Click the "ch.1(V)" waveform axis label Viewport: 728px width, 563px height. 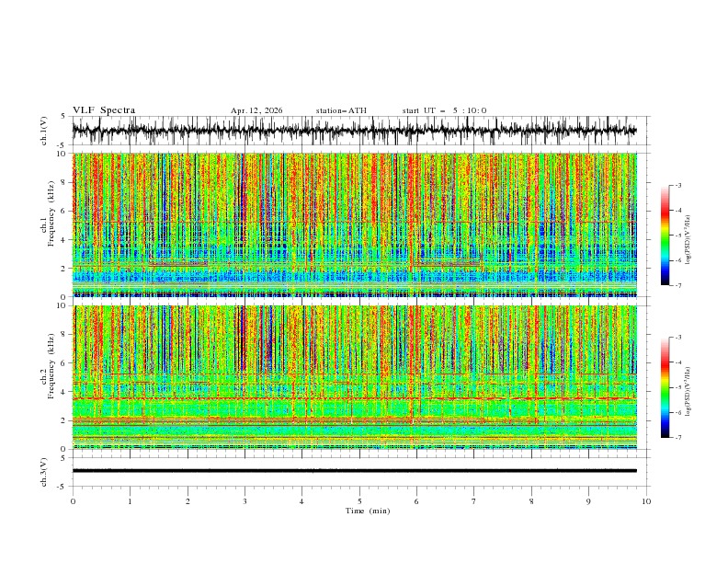(x=44, y=131)
